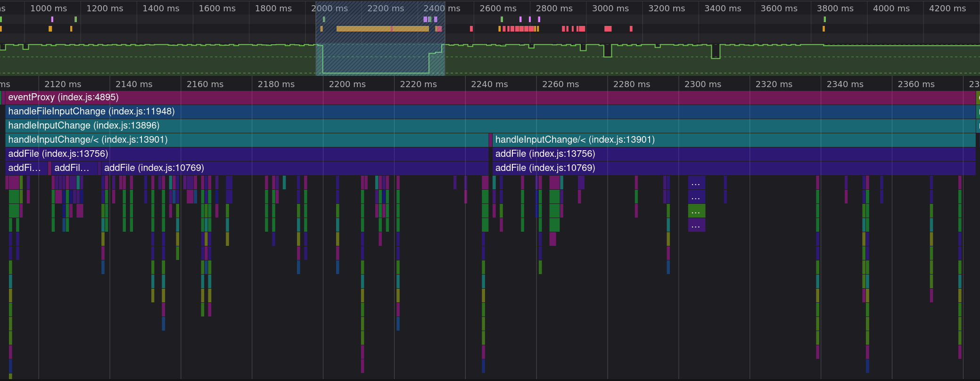Click the deep graph dip below the 3400 ms label
The height and width of the screenshot is (381, 980).
(716, 51)
